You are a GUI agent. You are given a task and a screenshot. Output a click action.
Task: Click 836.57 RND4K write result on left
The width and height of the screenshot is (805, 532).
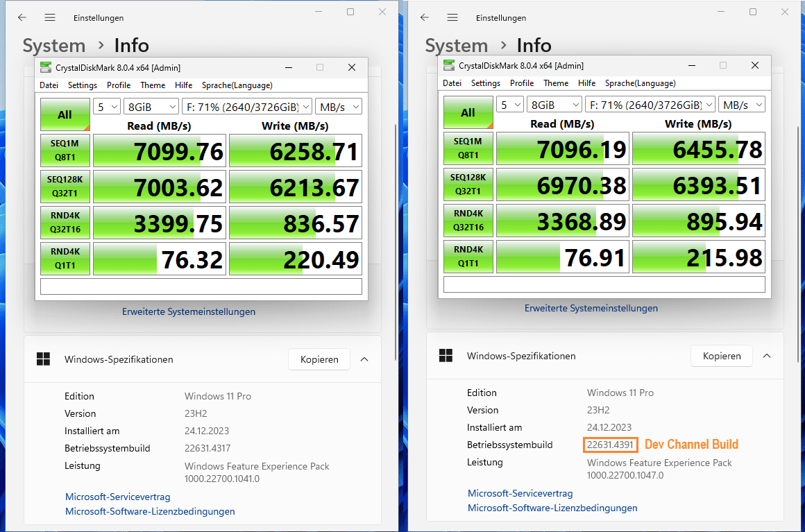pos(296,222)
